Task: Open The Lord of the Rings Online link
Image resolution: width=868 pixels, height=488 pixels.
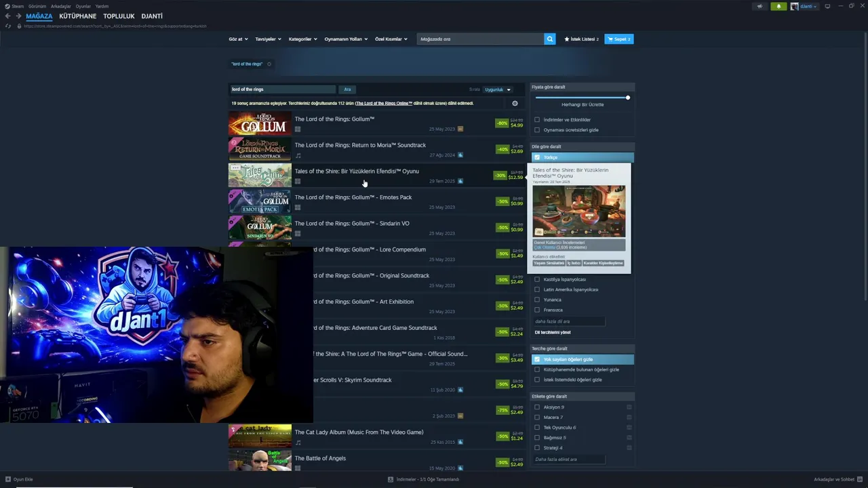Action: pos(384,104)
